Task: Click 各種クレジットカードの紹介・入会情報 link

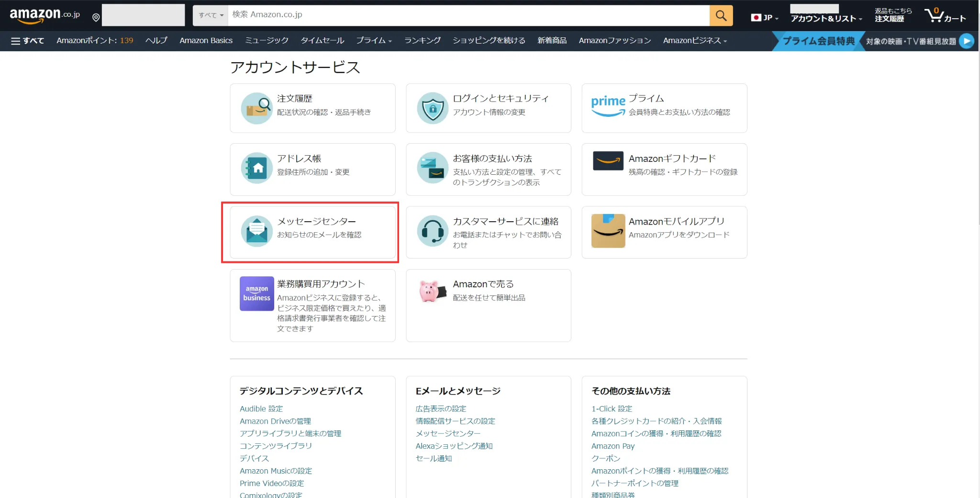Action: 657,421
